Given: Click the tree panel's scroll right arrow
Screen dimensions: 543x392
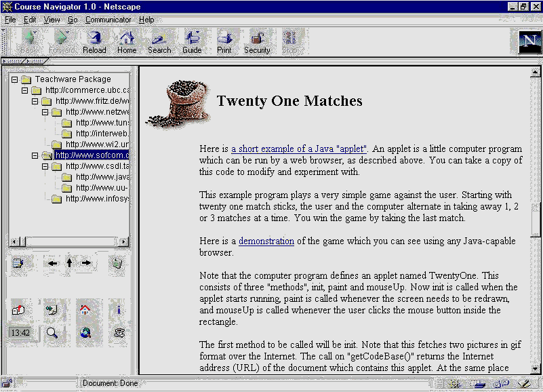Looking at the screenshot, I should 123,241.
